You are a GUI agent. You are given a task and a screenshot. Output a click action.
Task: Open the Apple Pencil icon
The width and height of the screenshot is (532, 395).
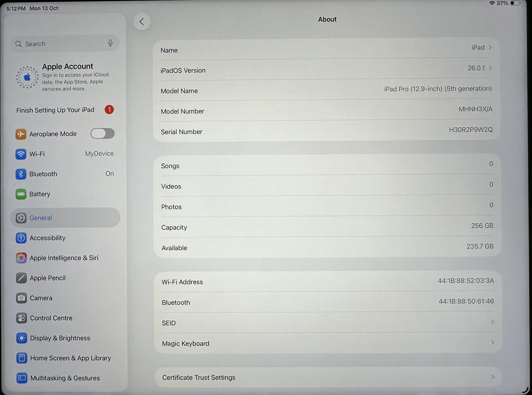(21, 278)
